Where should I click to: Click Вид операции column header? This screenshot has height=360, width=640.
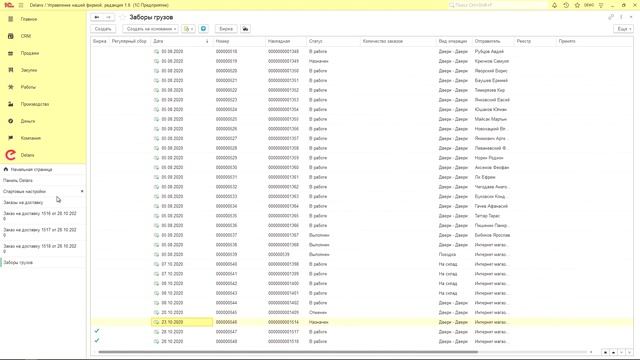[454, 41]
